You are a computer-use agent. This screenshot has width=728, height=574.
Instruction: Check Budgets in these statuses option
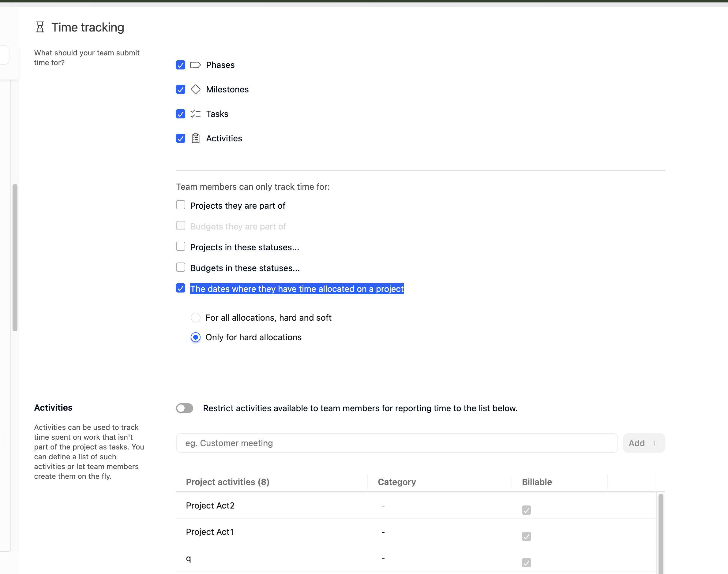[181, 267]
